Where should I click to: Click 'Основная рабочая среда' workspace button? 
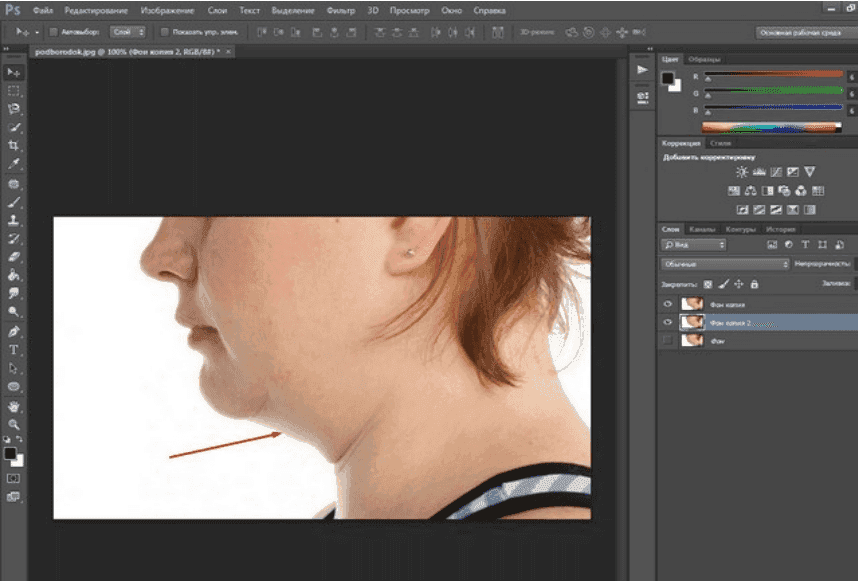click(802, 32)
